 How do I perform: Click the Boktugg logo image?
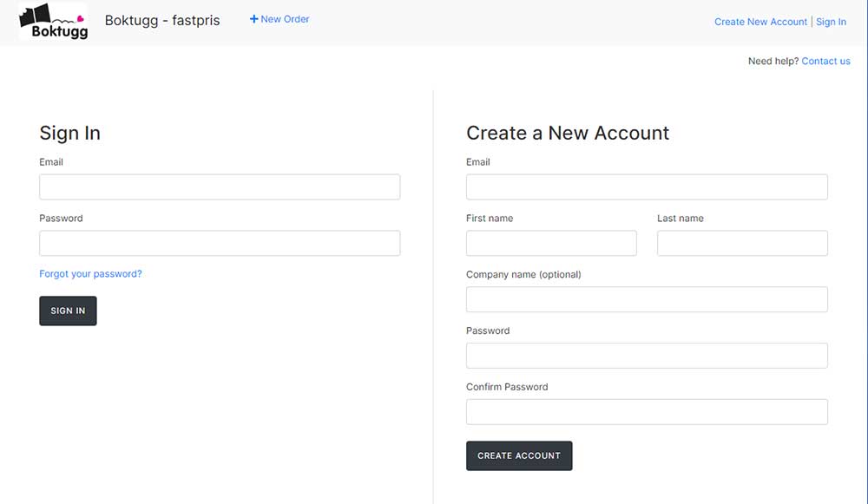pos(53,21)
